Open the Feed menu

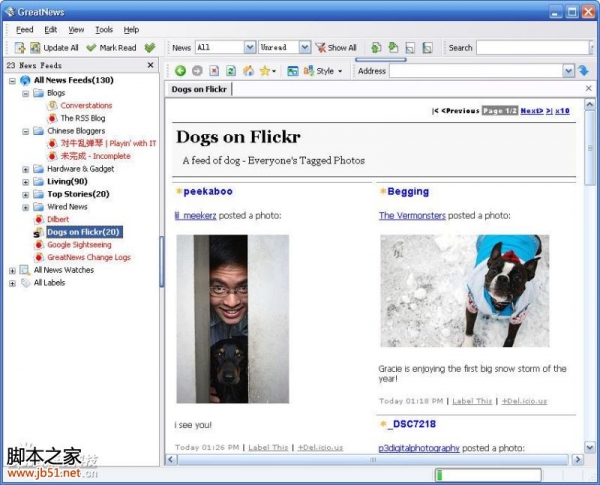pos(24,30)
